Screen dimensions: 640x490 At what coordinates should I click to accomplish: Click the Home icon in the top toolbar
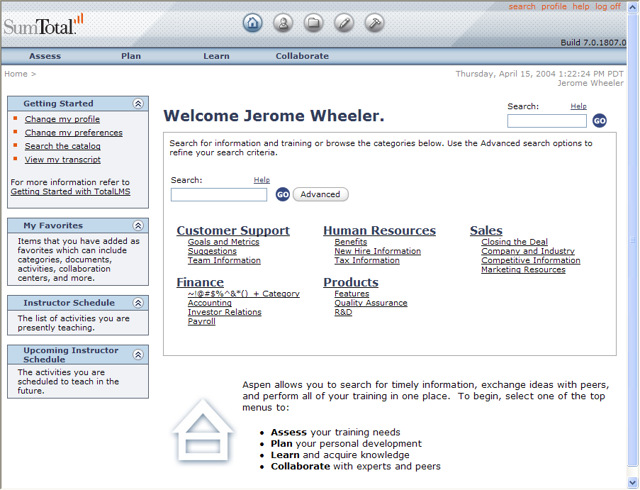click(x=253, y=23)
